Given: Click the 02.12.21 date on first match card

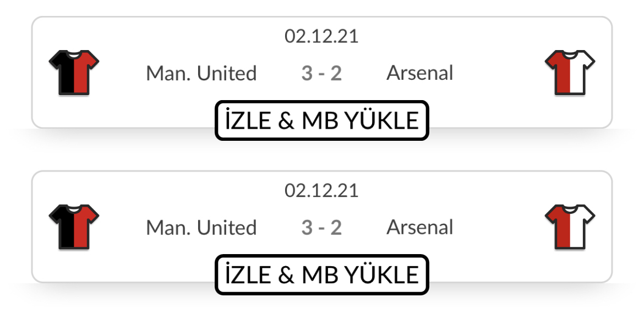Looking at the screenshot, I should point(321,36).
